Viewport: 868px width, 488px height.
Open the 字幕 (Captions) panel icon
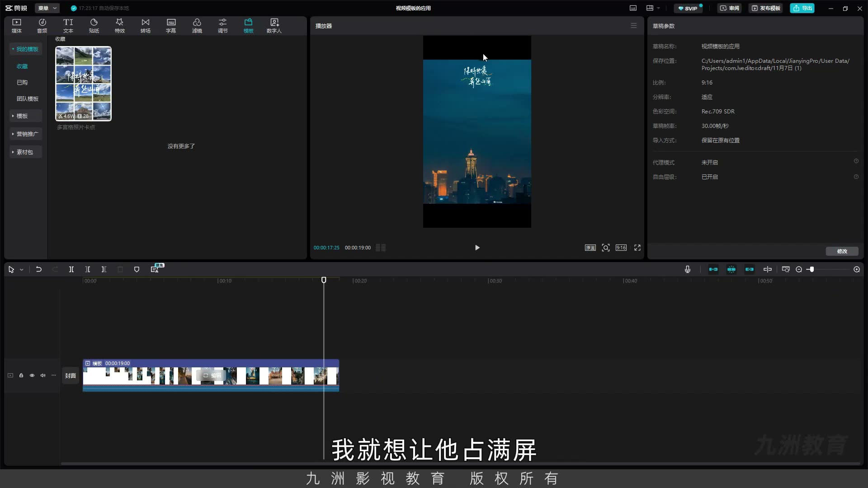[x=171, y=26]
